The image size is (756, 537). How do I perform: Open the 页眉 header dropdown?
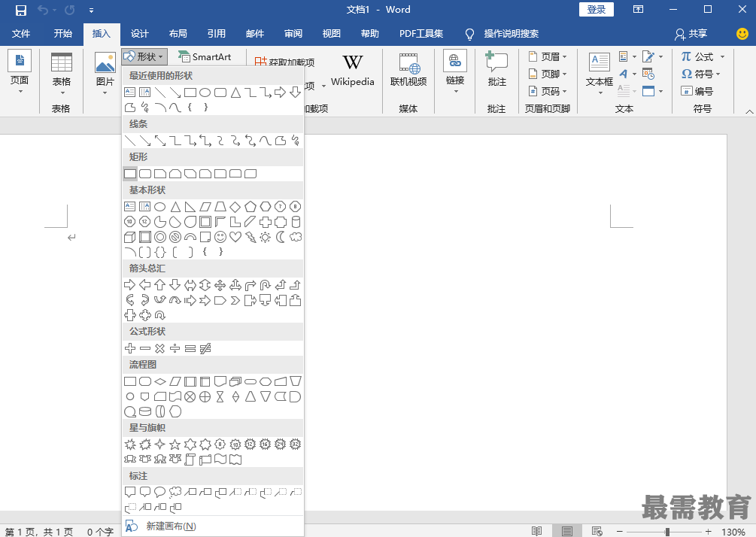[x=548, y=56]
